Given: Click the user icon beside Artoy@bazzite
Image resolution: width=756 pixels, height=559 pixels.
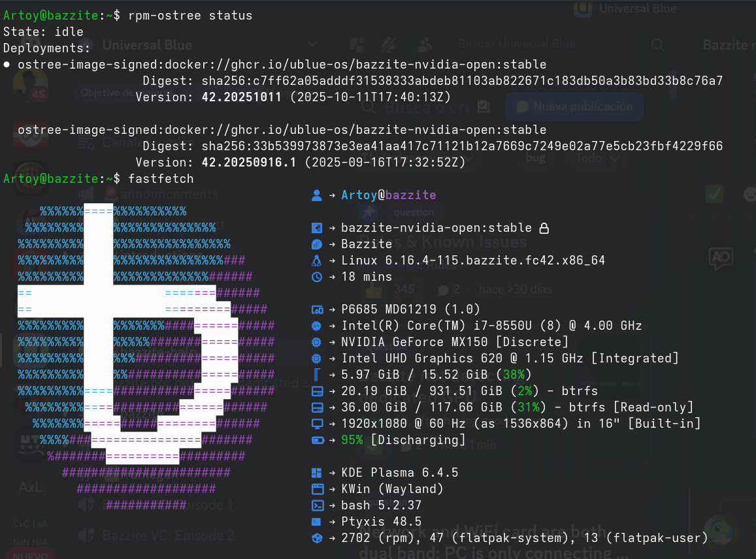Looking at the screenshot, I should (x=317, y=195).
